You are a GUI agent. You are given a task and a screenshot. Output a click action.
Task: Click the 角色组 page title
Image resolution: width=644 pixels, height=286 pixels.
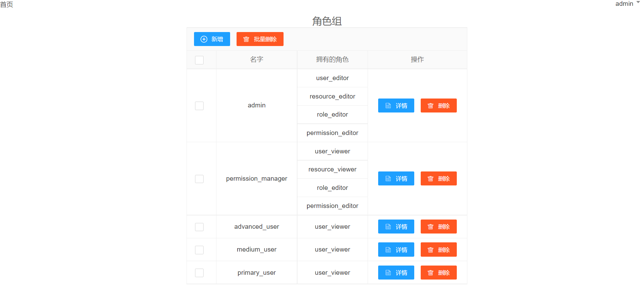coord(327,21)
